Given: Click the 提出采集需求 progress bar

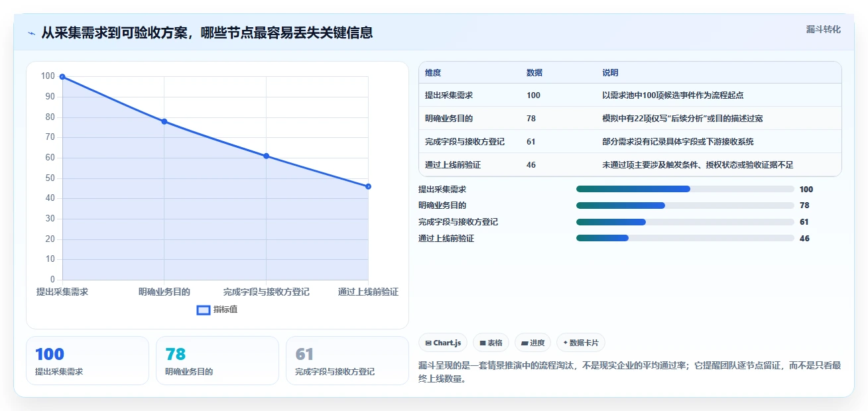Looking at the screenshot, I should click(685, 189).
